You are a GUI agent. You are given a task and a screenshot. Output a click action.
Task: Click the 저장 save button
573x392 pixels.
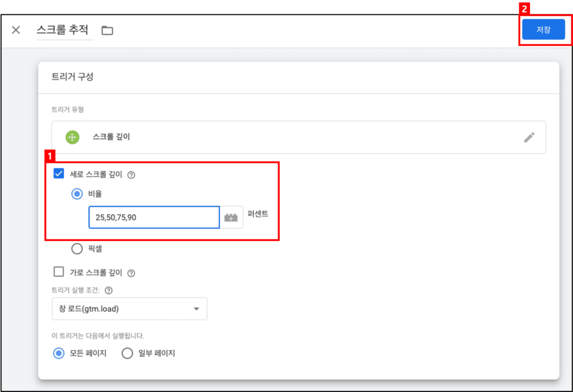[543, 30]
